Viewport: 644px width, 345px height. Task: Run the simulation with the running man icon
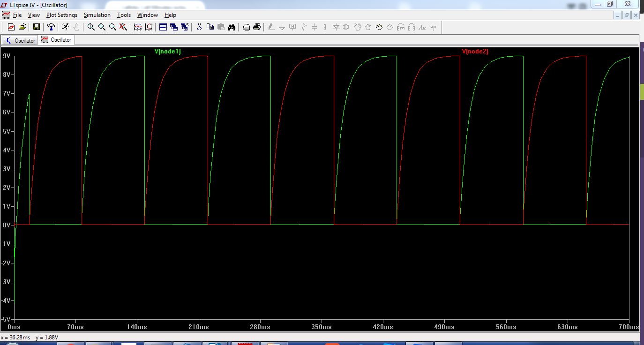pos(65,27)
